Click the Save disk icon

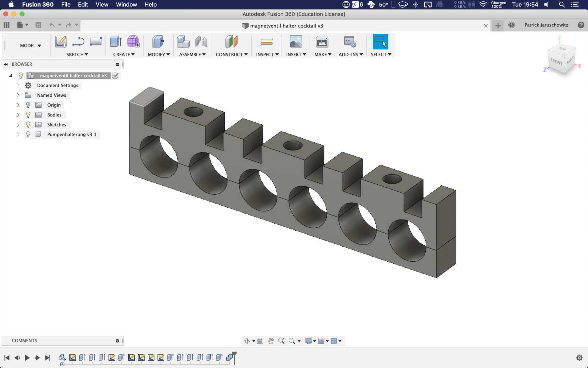38,25
